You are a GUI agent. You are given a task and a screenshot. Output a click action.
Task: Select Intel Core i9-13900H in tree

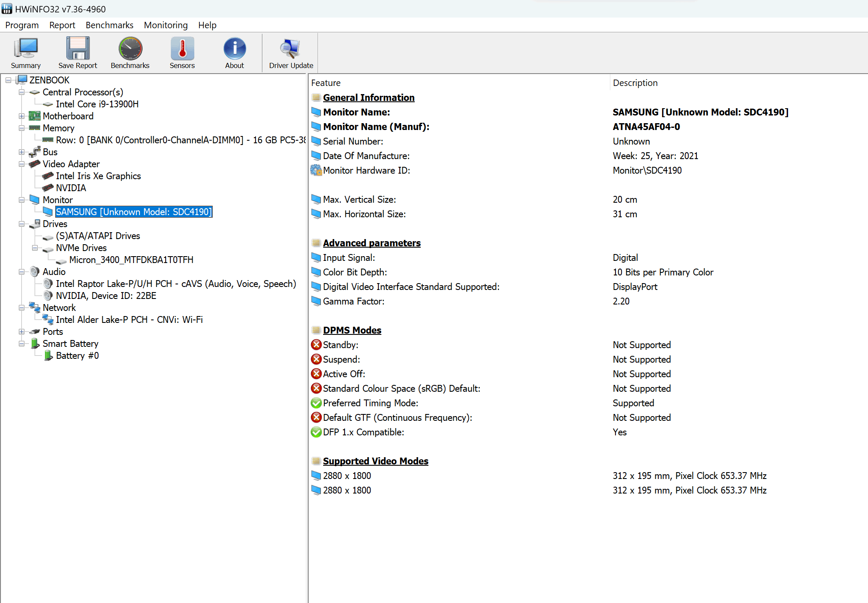pos(97,104)
